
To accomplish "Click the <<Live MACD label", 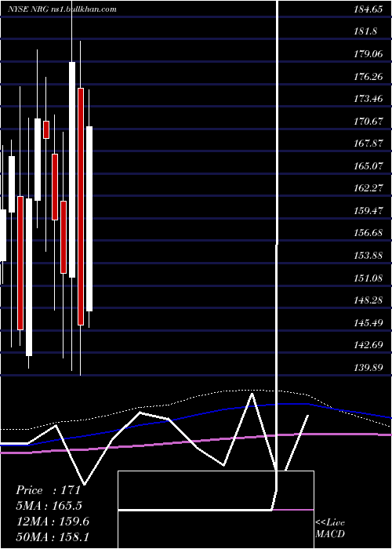I will click(x=330, y=528).
